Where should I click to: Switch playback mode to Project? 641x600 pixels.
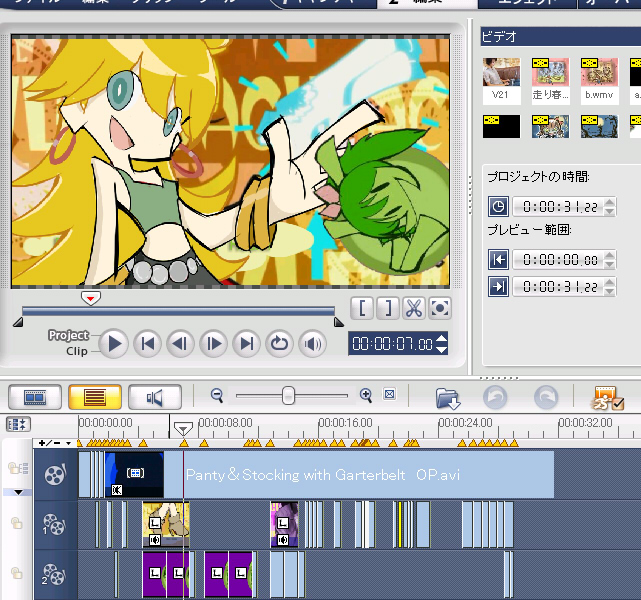pyautogui.click(x=68, y=335)
